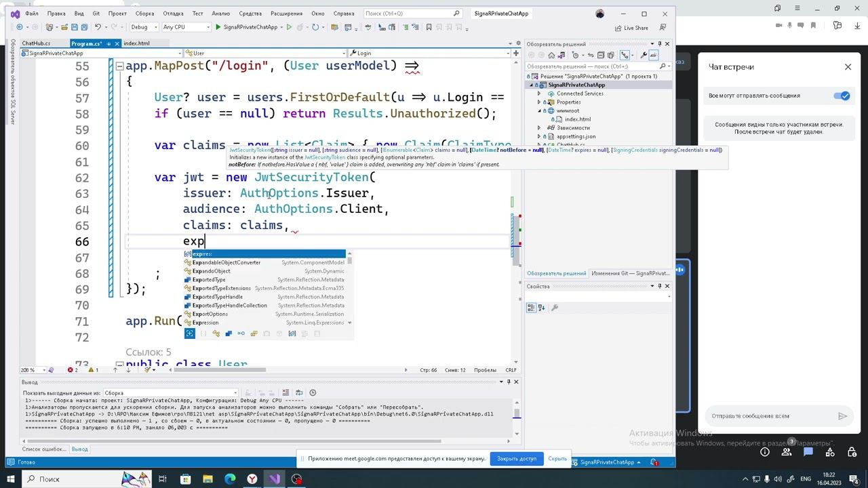The width and height of the screenshot is (868, 488).
Task: Click the Undo arrow in the toolbar
Action: [x=98, y=27]
